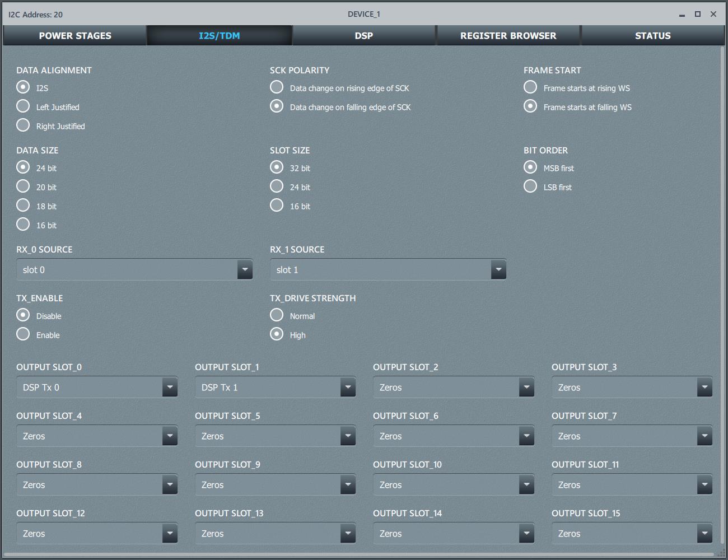Set TX drive strength to Normal

(x=277, y=315)
